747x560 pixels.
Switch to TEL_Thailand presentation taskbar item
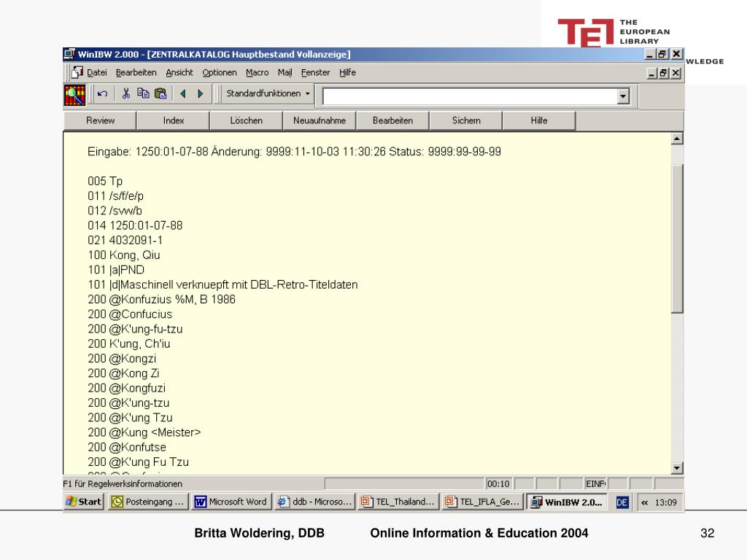(399, 502)
